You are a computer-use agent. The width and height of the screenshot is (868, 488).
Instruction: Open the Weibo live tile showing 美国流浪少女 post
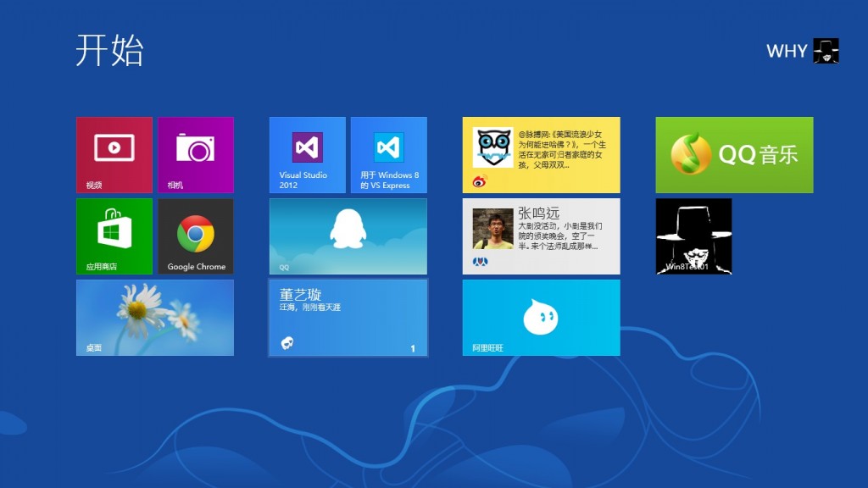point(541,154)
